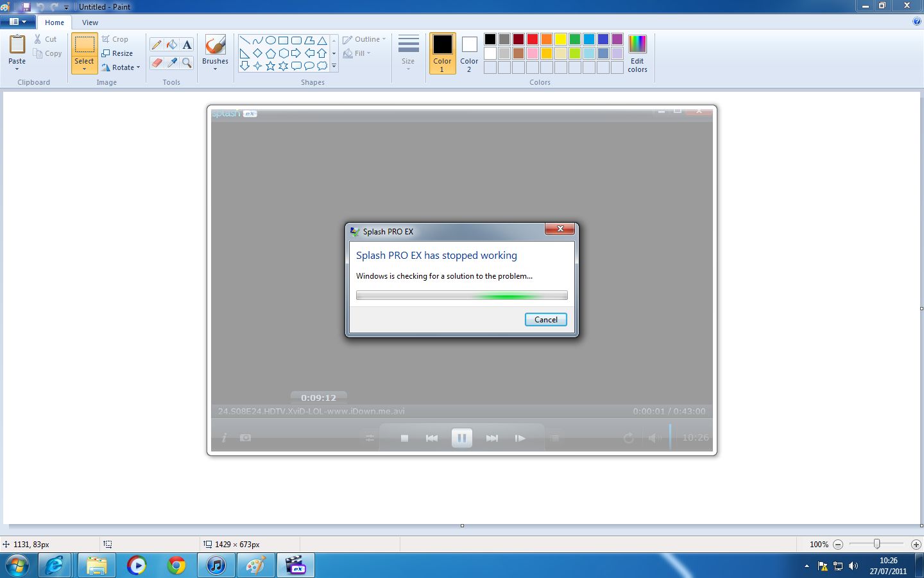This screenshot has width=924, height=578.
Task: Open Google Chrome from taskbar
Action: (x=176, y=566)
